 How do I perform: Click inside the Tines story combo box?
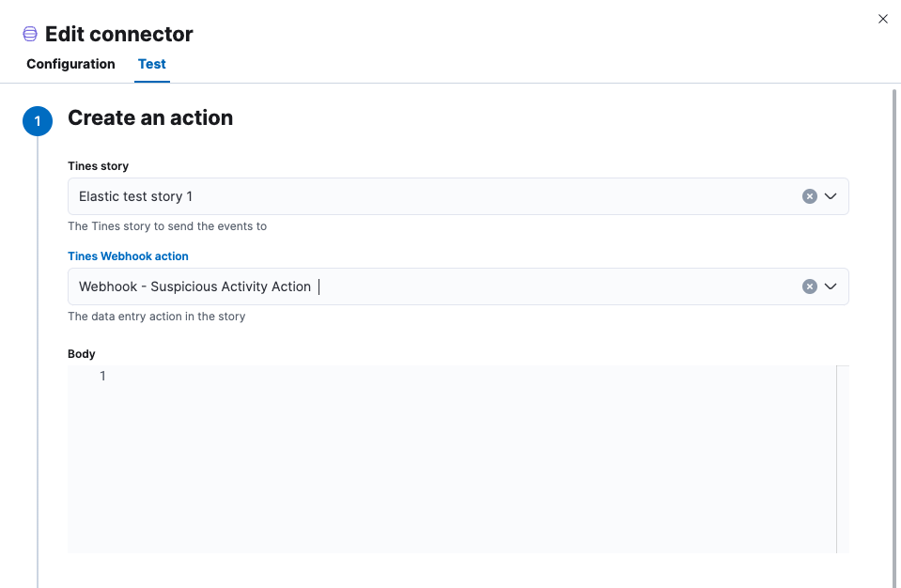pyautogui.click(x=423, y=196)
